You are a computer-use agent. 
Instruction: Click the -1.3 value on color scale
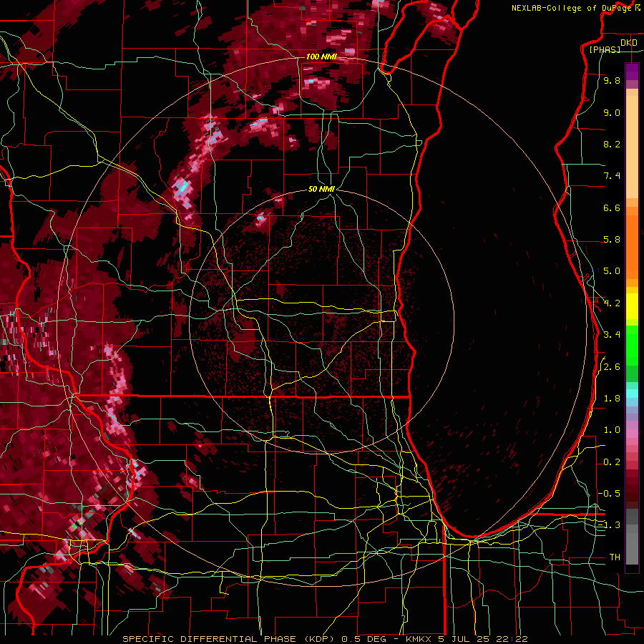609,525
